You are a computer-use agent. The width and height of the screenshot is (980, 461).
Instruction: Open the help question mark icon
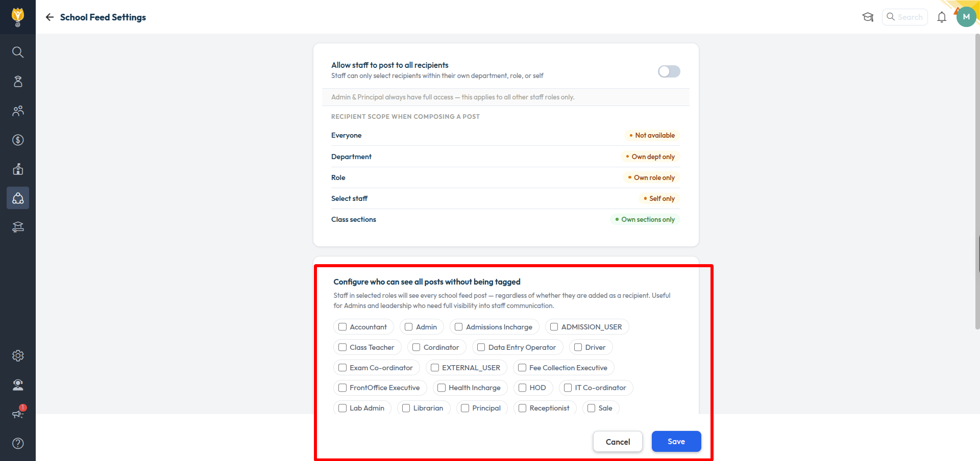18,443
